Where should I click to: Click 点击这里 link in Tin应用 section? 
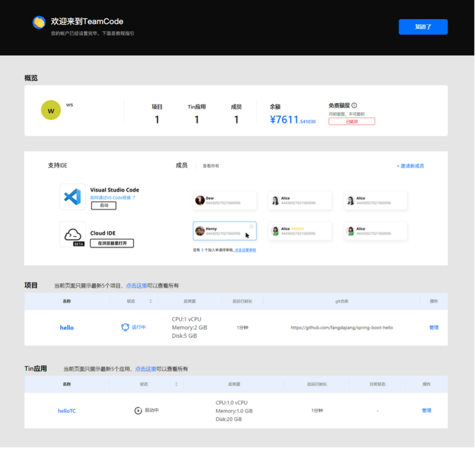pyautogui.click(x=146, y=370)
